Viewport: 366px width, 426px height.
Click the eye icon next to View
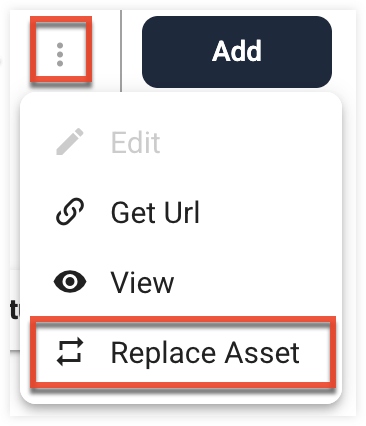70,282
